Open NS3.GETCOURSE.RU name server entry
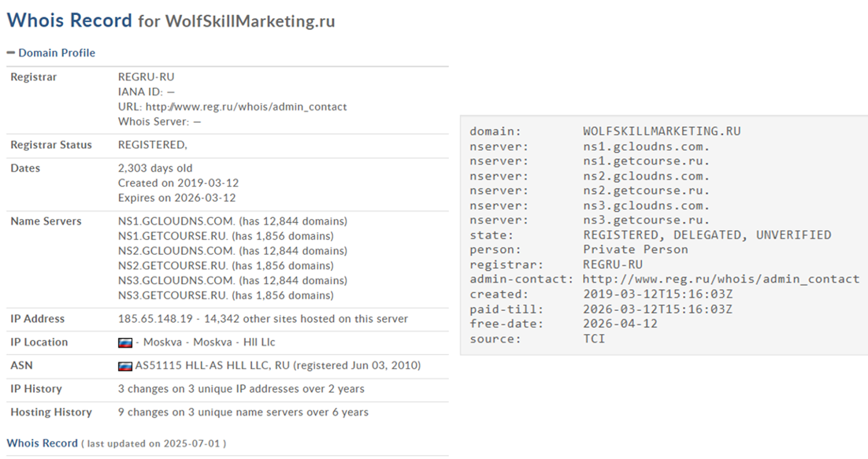Screen dimensions: 868x459 coord(173,295)
